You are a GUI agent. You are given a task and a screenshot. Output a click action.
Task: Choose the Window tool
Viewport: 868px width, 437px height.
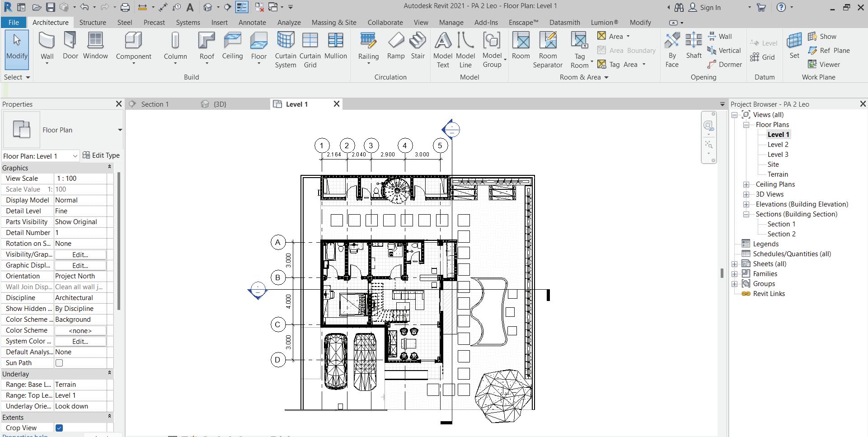click(x=95, y=47)
